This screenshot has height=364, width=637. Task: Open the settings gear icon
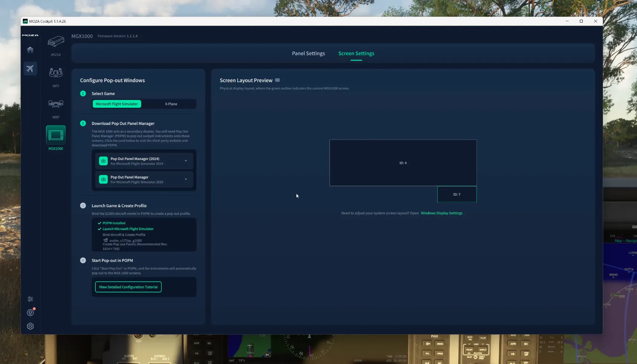click(30, 326)
